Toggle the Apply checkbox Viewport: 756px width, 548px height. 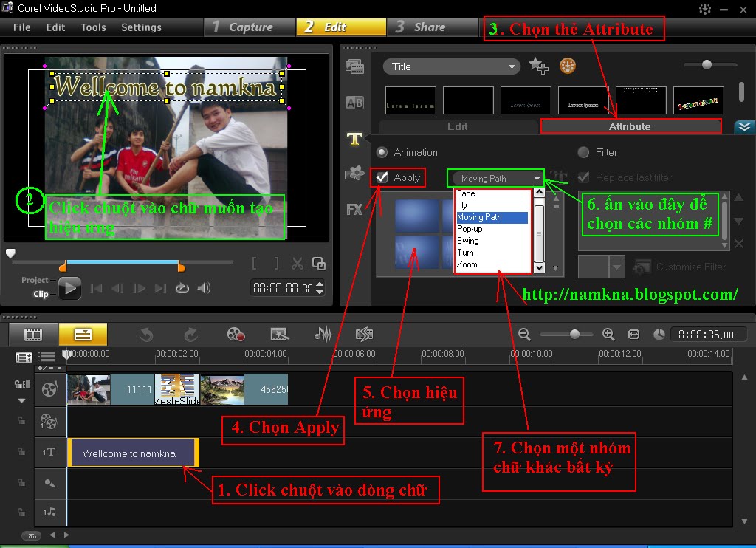[382, 177]
